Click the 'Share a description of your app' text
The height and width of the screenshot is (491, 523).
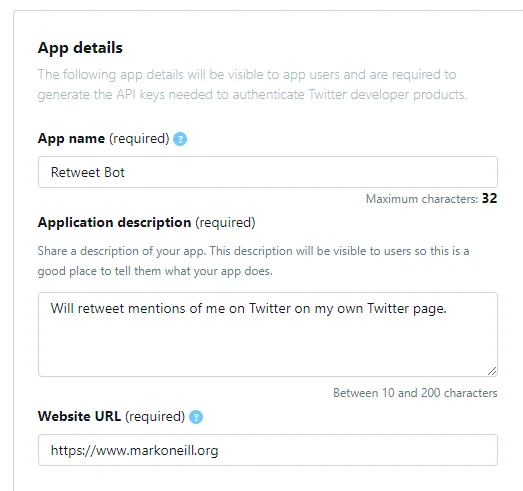[x=122, y=251]
